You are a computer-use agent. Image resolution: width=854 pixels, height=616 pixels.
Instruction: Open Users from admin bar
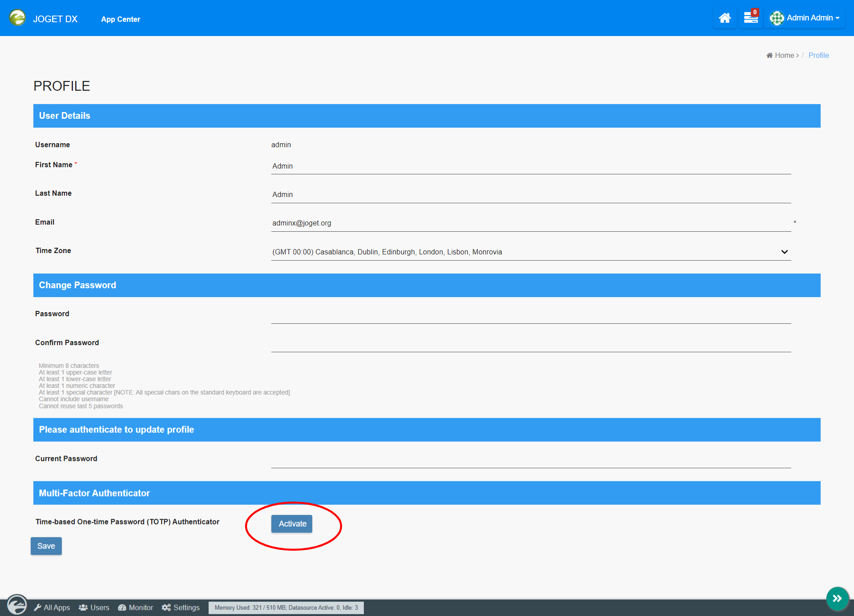click(94, 608)
